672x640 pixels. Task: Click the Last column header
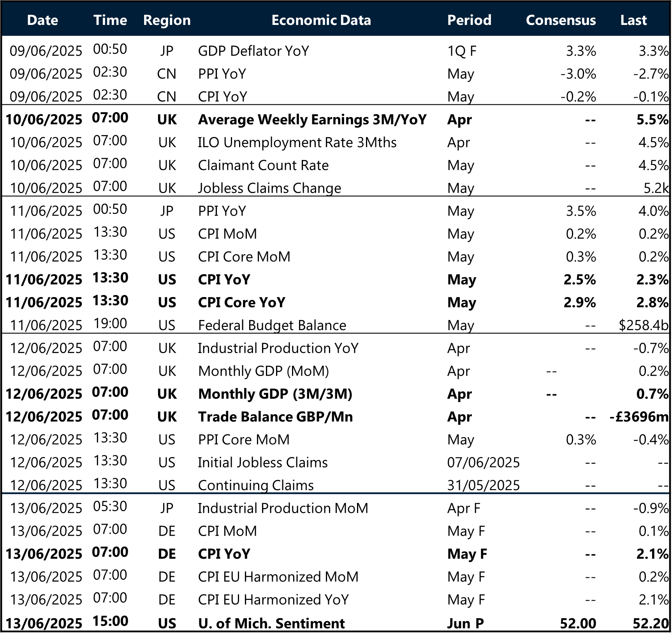point(633,20)
